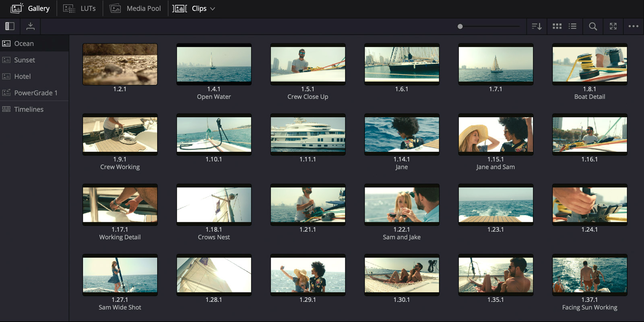Select the Hotel album
This screenshot has height=322, width=644.
click(x=34, y=76)
